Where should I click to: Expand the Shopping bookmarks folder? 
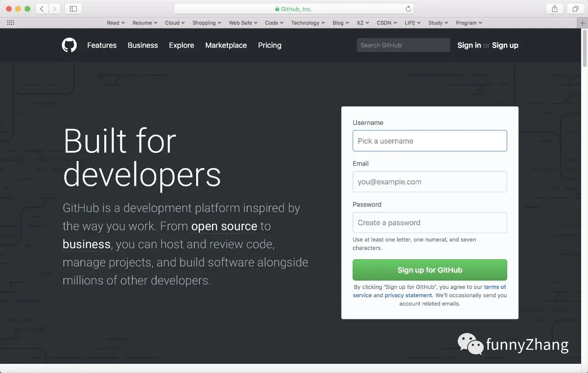(207, 22)
